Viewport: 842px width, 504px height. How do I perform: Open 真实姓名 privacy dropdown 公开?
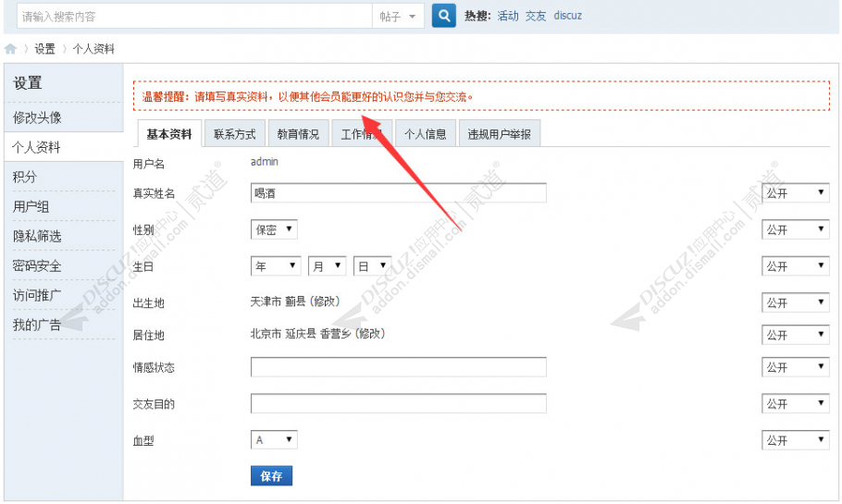pyautogui.click(x=796, y=192)
